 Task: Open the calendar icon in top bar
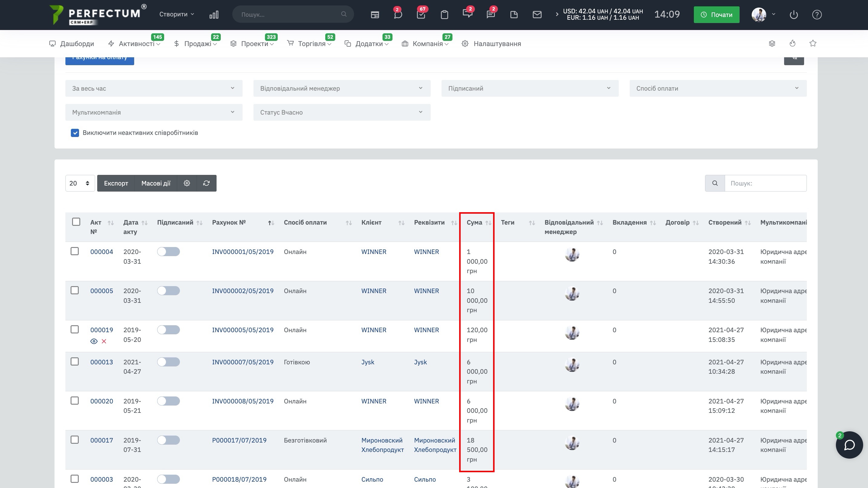tap(375, 15)
